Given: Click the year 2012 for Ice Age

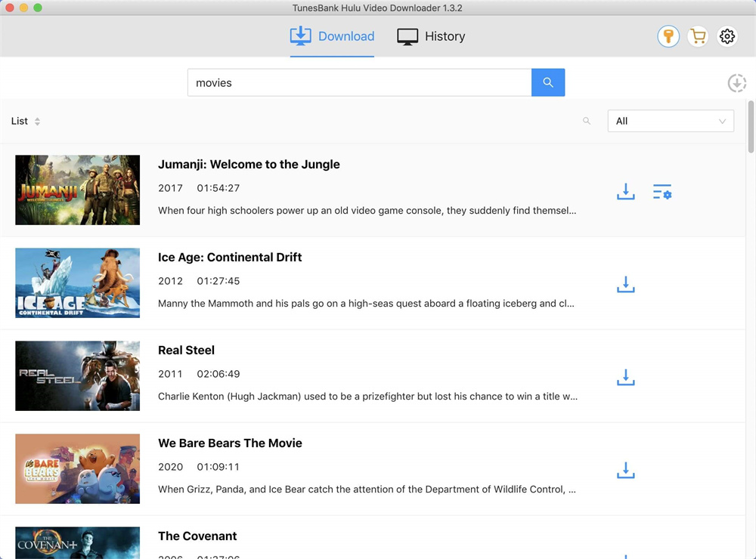Looking at the screenshot, I should tap(170, 281).
